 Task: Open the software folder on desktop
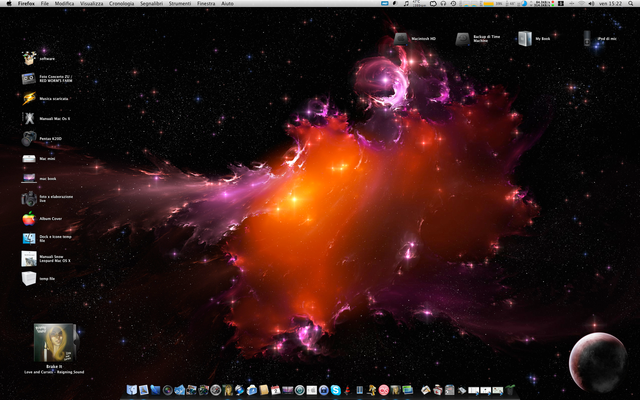pyautogui.click(x=29, y=58)
